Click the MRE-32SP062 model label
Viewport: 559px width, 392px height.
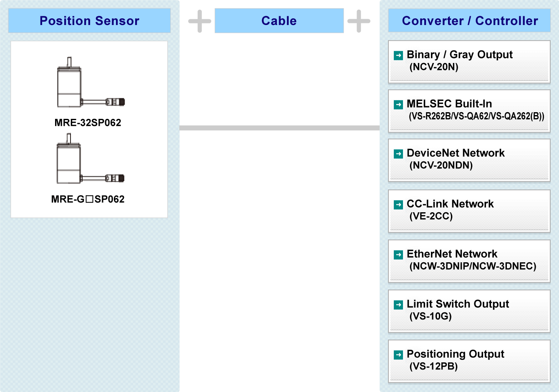[88, 123]
